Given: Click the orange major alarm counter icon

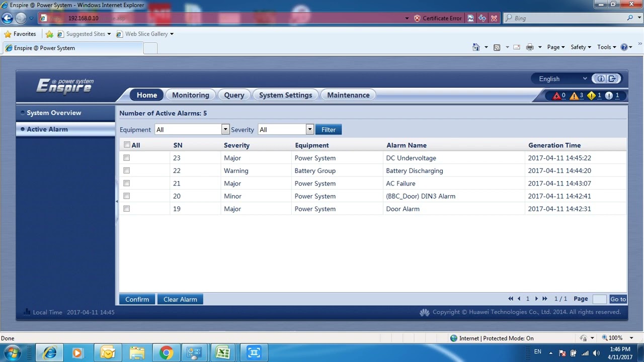Looking at the screenshot, I should pos(574,96).
